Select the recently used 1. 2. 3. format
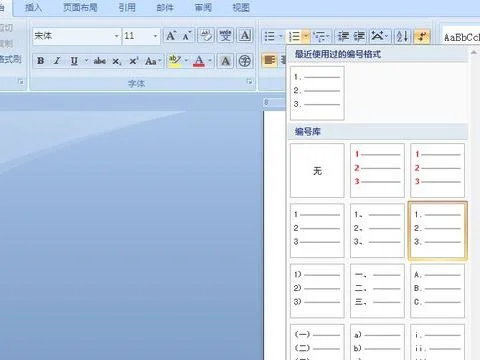This screenshot has height=360, width=480. (317, 93)
